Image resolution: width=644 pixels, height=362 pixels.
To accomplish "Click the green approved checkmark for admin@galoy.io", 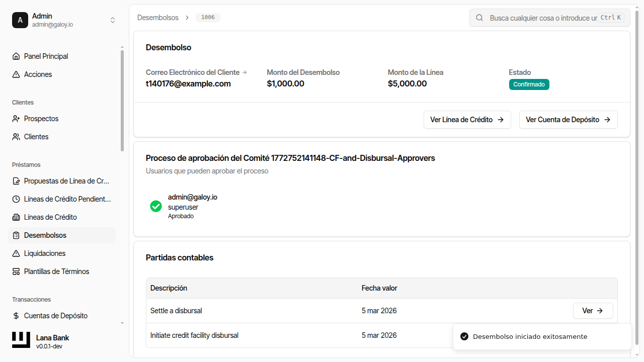I will [156, 206].
